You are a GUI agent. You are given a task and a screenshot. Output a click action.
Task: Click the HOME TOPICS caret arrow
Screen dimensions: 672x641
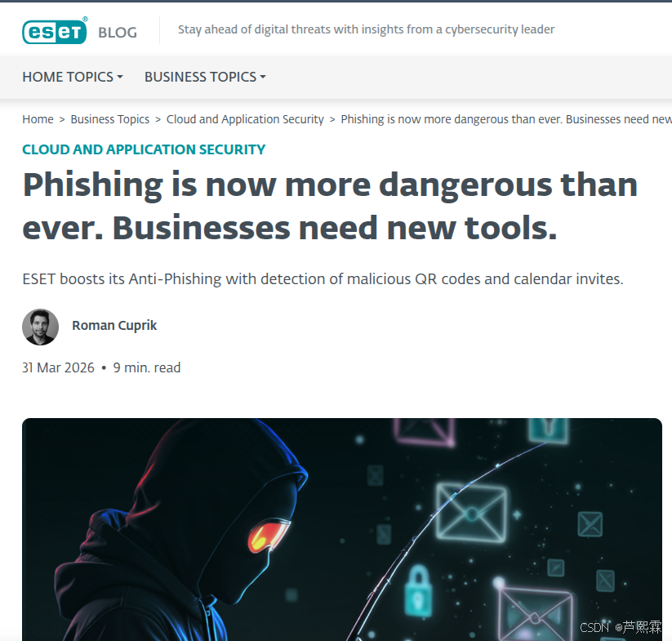click(120, 77)
